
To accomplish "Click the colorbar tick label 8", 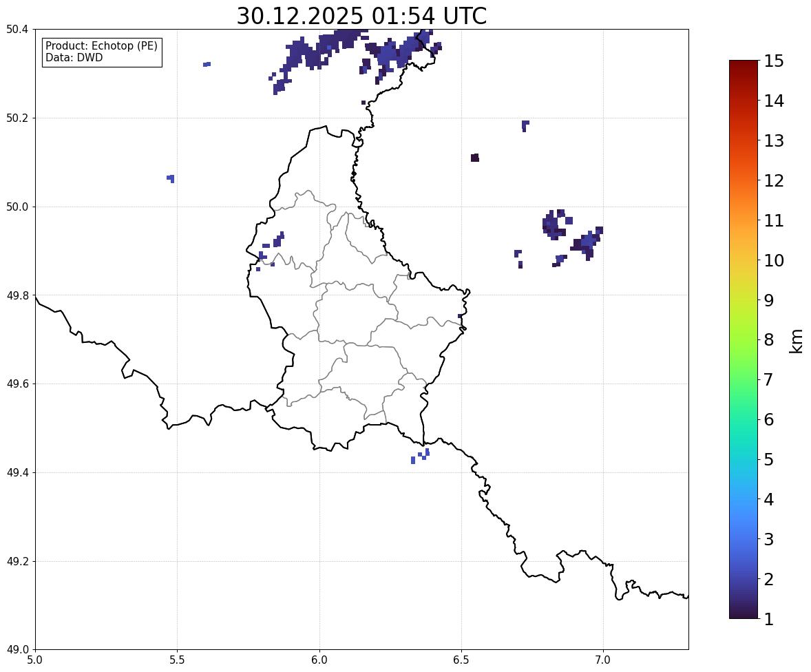I will pyautogui.click(x=768, y=340).
